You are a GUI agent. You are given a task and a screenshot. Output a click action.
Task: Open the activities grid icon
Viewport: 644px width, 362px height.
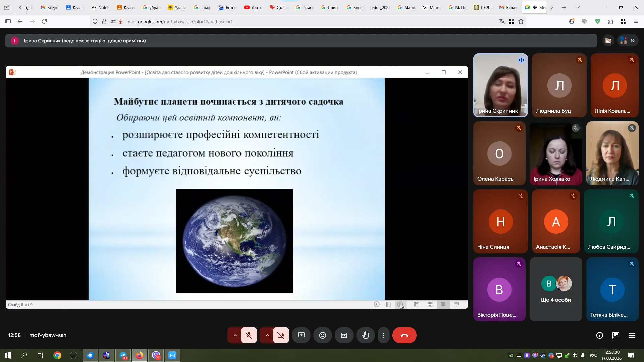tap(632, 335)
